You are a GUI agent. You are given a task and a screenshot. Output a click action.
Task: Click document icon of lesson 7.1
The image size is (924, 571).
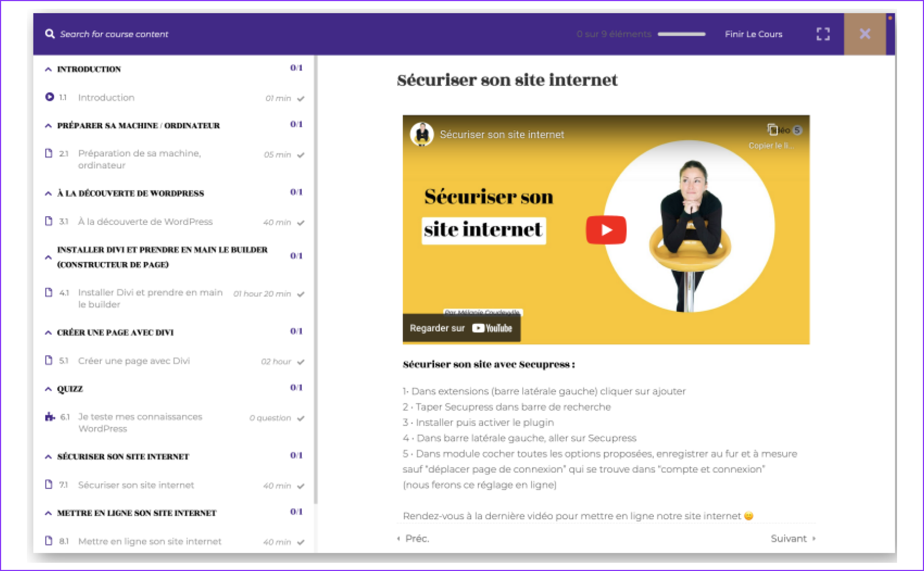point(49,485)
